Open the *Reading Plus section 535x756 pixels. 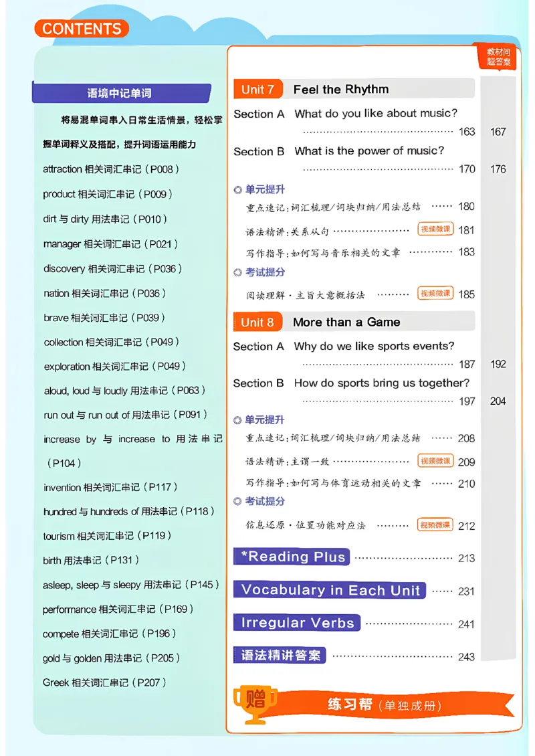pos(292,557)
